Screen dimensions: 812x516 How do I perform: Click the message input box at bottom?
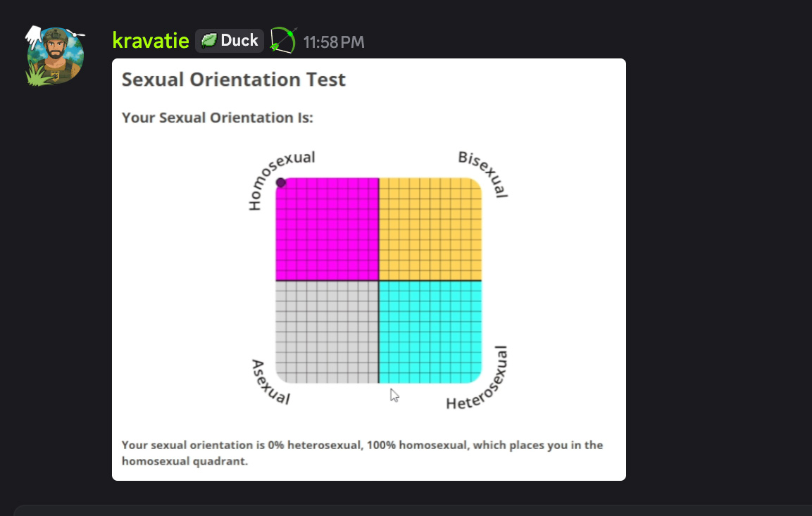click(x=408, y=510)
